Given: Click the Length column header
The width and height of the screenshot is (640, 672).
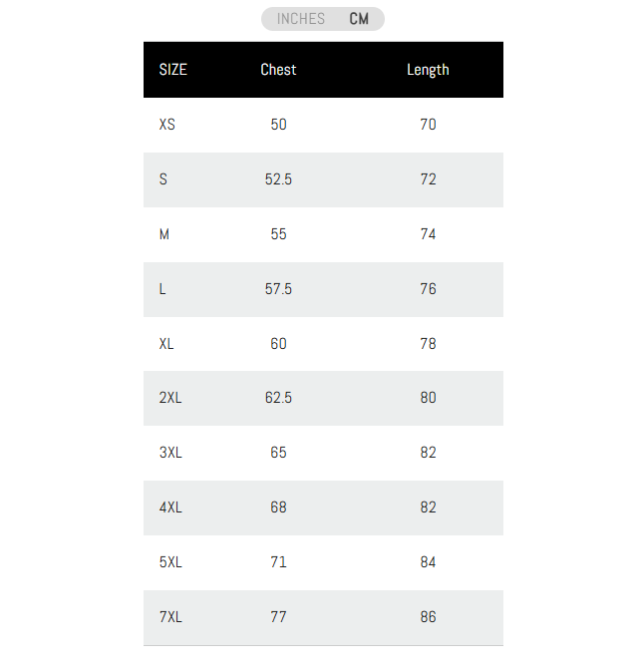Looking at the screenshot, I should pyautogui.click(x=428, y=70).
